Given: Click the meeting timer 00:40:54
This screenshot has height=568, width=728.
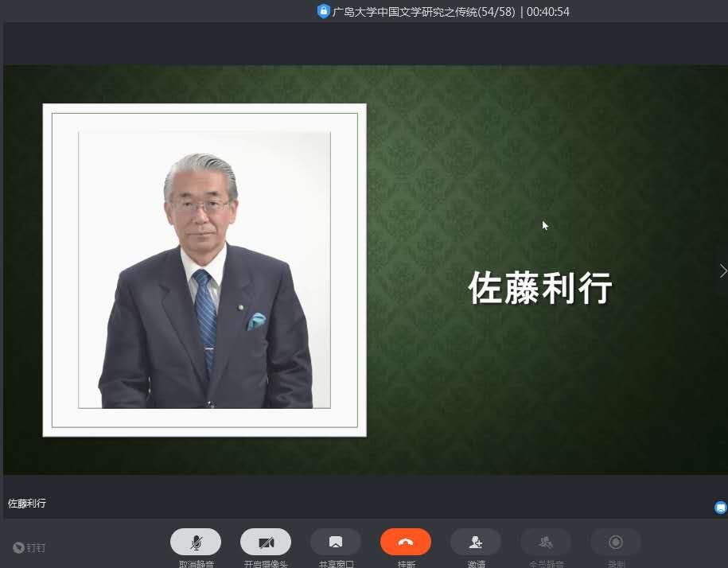Looking at the screenshot, I should coord(548,11).
